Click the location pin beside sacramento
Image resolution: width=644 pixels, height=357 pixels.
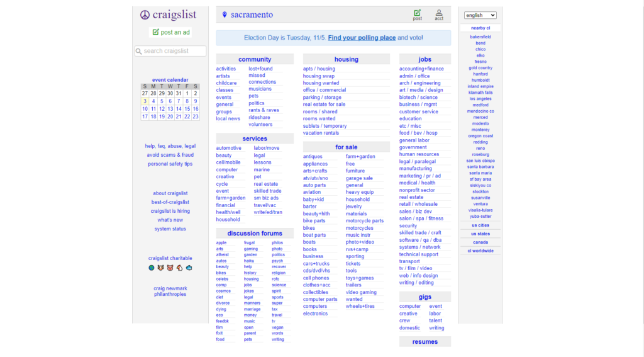[225, 15]
